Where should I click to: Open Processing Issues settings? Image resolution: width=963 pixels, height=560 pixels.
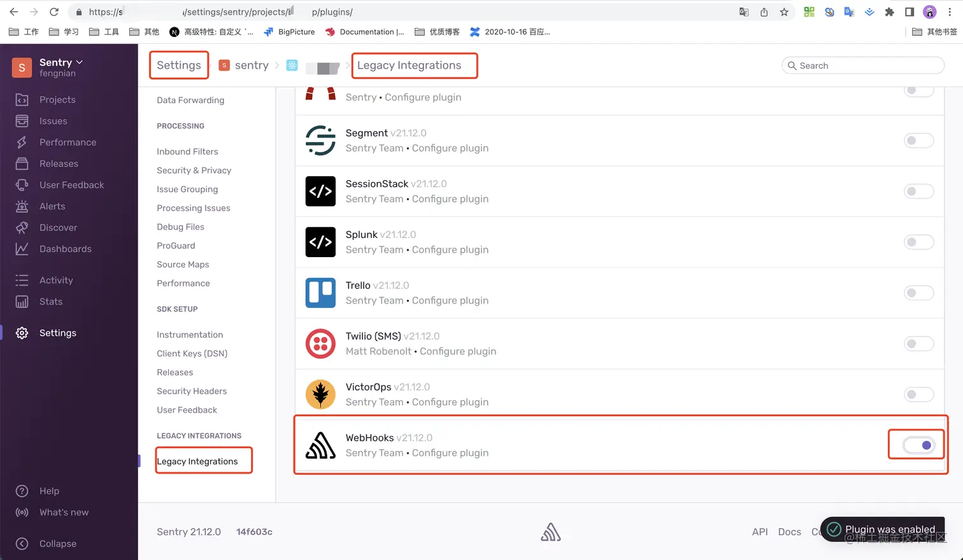[194, 208]
